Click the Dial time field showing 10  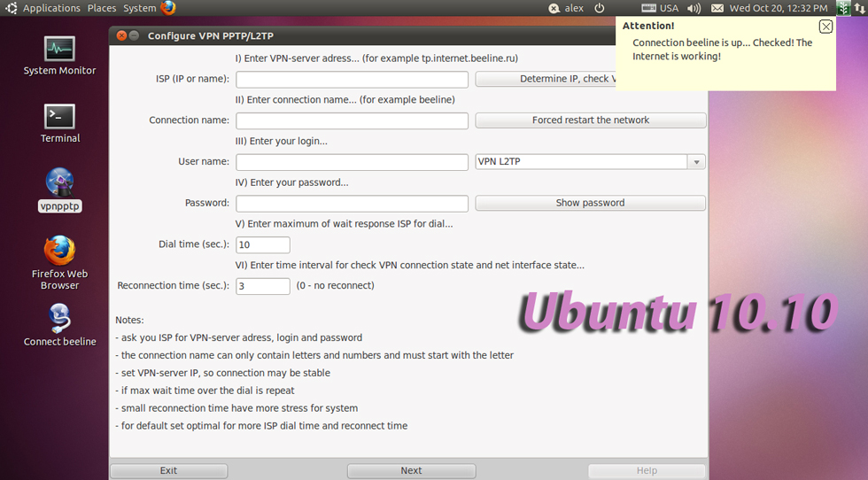[x=263, y=244]
